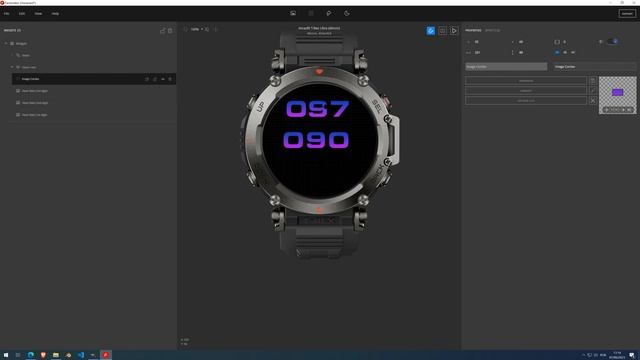This screenshot has height=360, width=640.
Task: Open Microsoft Edge from the taskbar
Action: tap(31, 355)
